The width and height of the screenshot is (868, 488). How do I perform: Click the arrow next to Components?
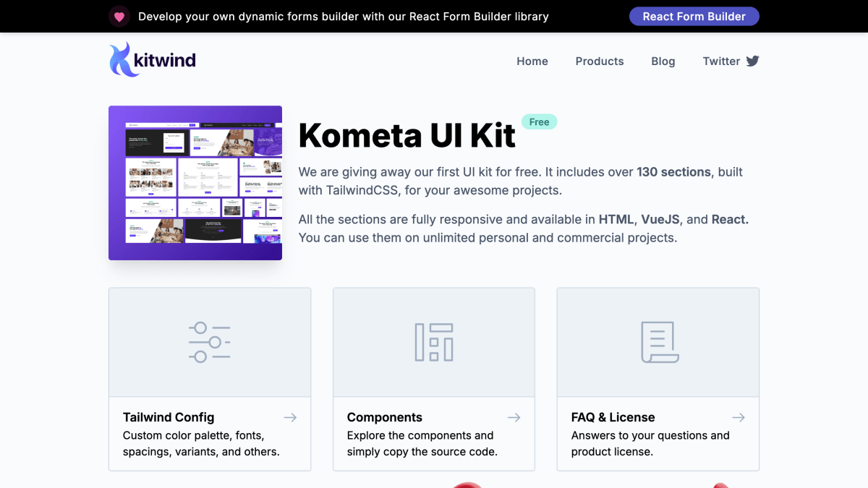514,417
